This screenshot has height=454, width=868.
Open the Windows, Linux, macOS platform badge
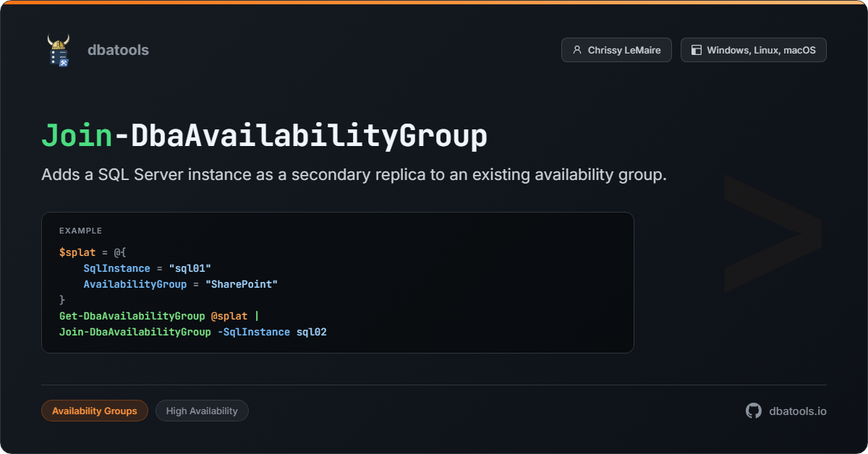pos(753,50)
